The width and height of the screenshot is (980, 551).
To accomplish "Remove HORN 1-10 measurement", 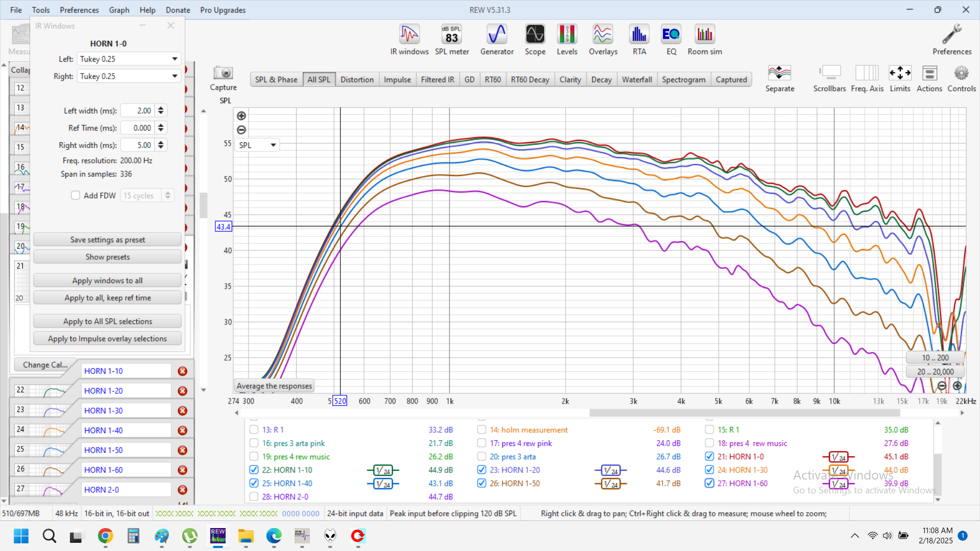I will click(182, 371).
